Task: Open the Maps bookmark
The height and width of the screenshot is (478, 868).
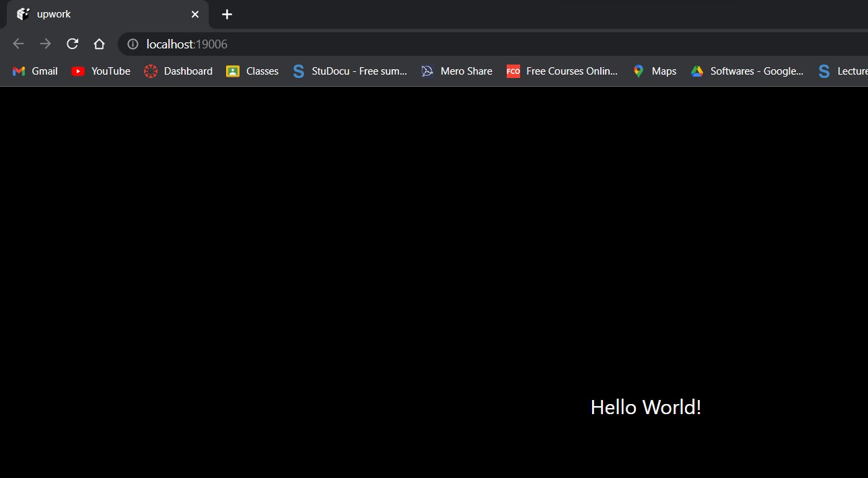Action: click(x=655, y=71)
